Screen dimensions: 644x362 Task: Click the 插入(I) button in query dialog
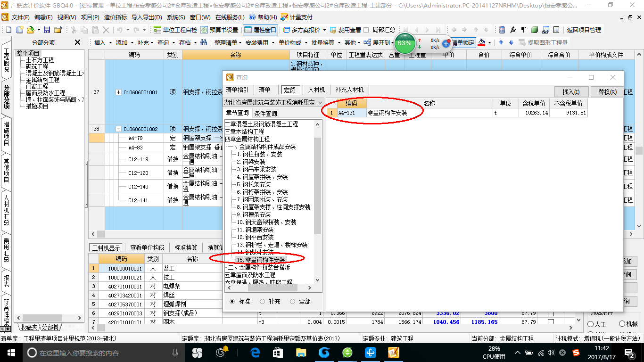coord(571,91)
